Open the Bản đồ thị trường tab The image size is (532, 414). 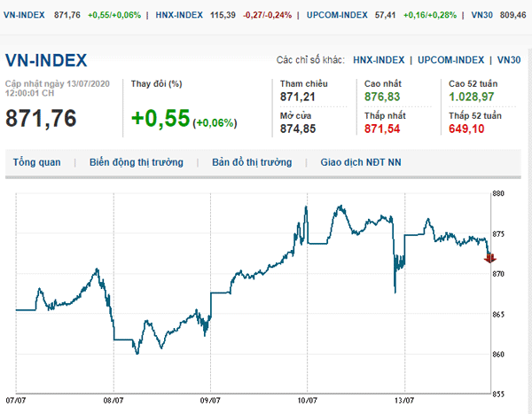pyautogui.click(x=251, y=163)
